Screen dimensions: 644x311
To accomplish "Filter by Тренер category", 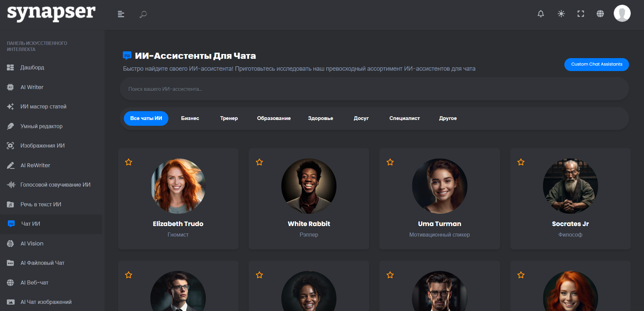I will [x=229, y=118].
